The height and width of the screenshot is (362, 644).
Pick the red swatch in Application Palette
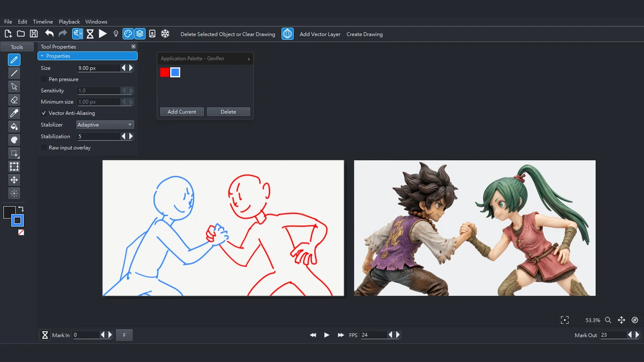point(165,72)
